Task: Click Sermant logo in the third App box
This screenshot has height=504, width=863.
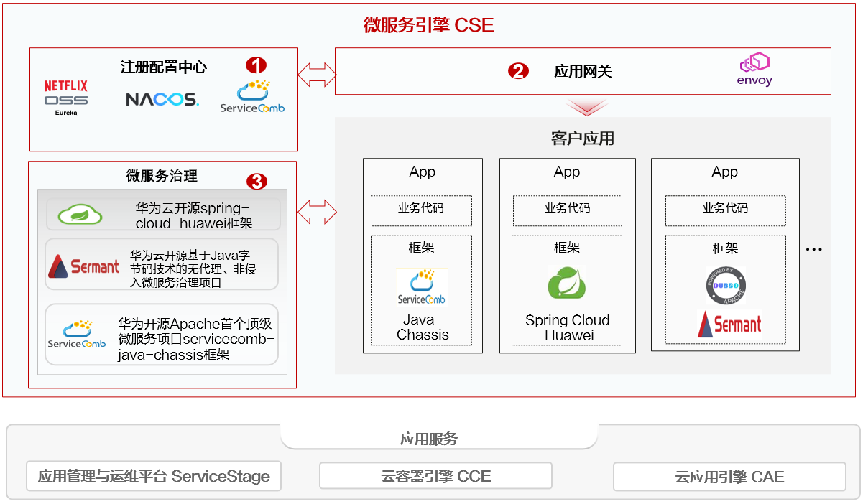Action: [729, 324]
